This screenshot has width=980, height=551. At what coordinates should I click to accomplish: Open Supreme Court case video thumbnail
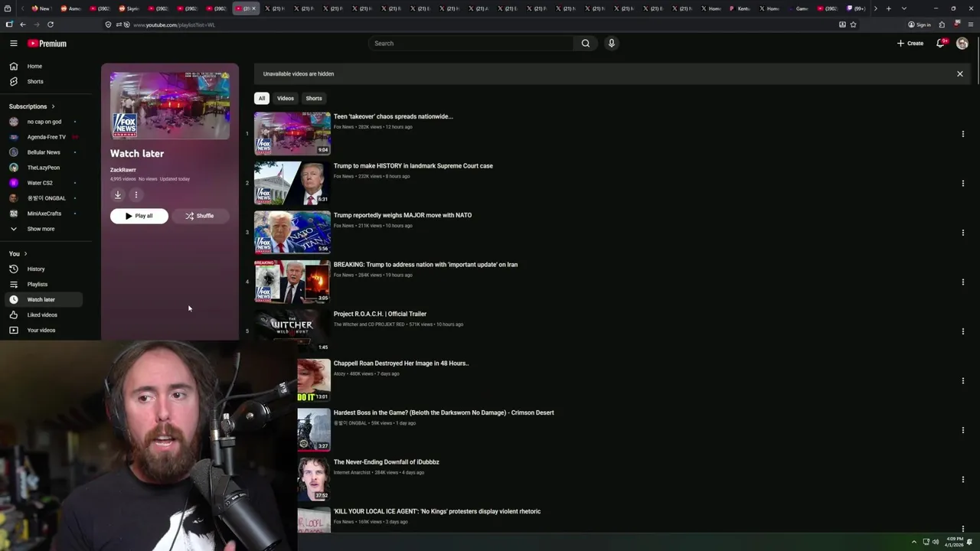point(292,184)
